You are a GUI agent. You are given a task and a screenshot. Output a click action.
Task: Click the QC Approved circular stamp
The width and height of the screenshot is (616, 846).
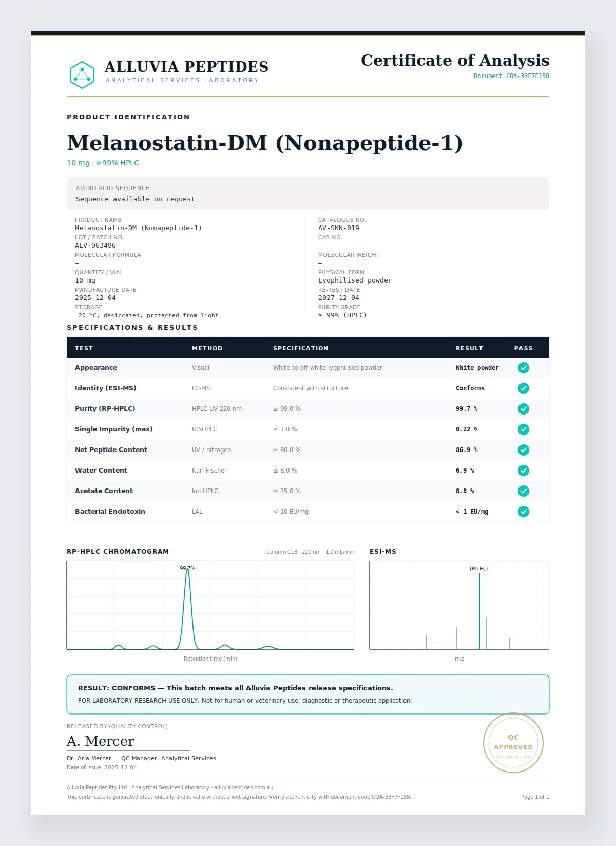click(513, 743)
